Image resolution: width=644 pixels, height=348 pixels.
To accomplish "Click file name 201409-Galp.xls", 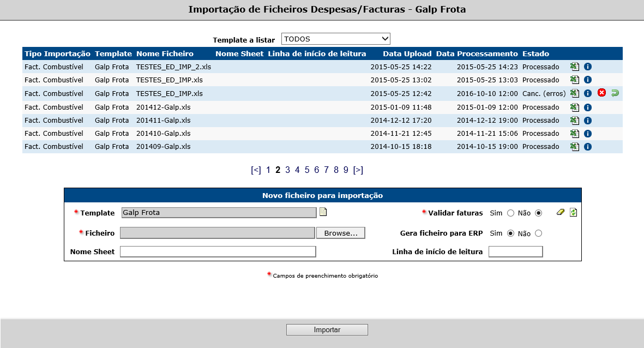I will [x=164, y=147].
